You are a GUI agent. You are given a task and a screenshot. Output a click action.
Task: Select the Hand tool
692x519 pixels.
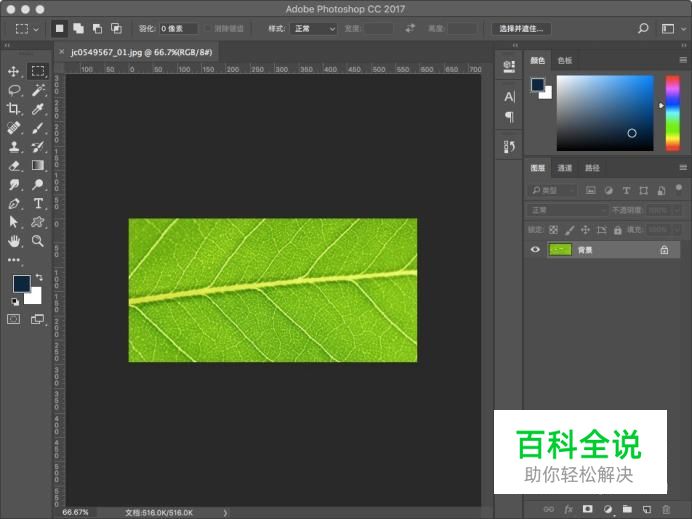tap(14, 241)
